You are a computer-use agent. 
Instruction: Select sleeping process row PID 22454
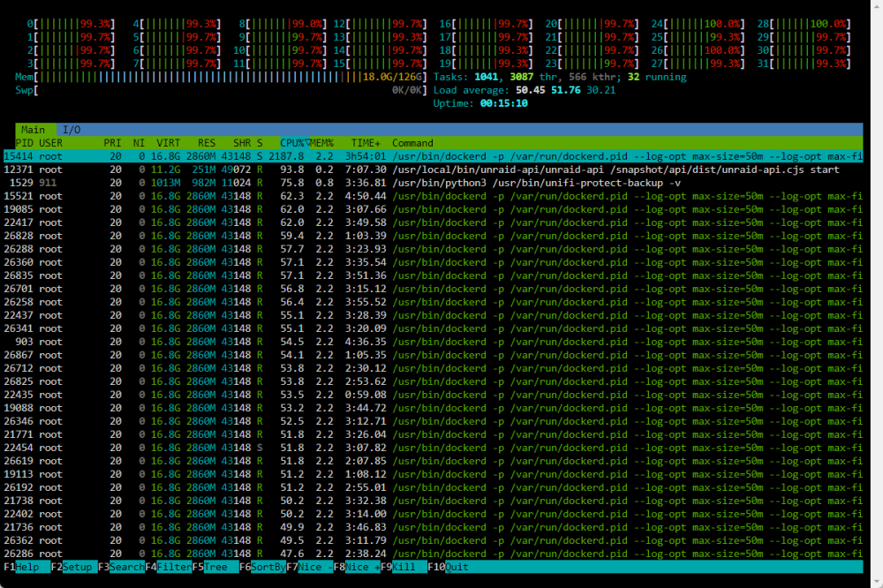point(433,448)
